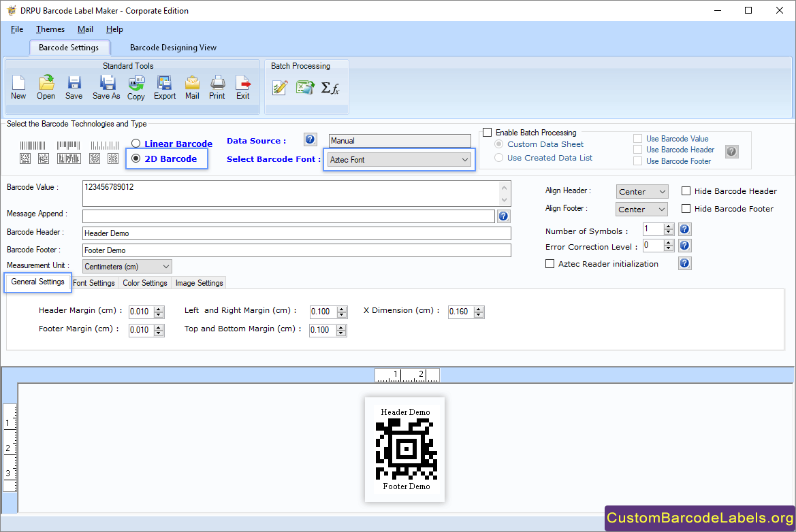The width and height of the screenshot is (796, 532).
Task: Click the sigma formula batch icon
Action: 330,88
